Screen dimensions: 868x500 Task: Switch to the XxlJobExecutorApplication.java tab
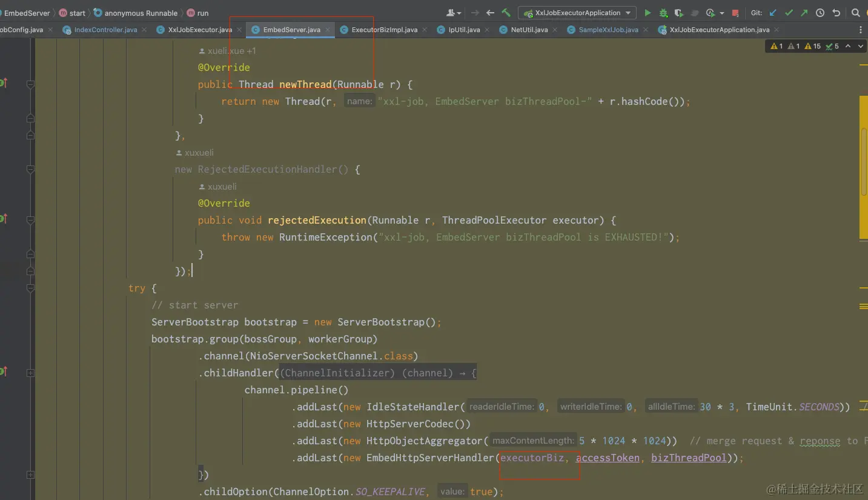(x=720, y=30)
